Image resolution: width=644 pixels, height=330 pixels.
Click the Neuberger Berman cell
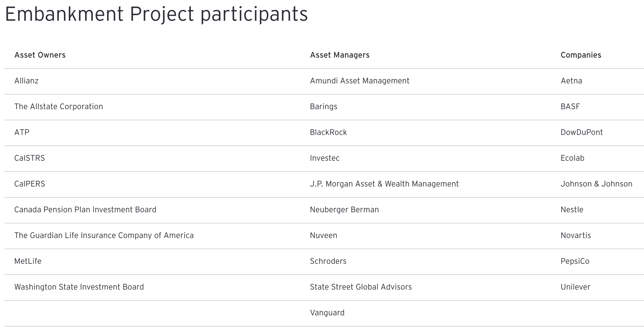344,210
